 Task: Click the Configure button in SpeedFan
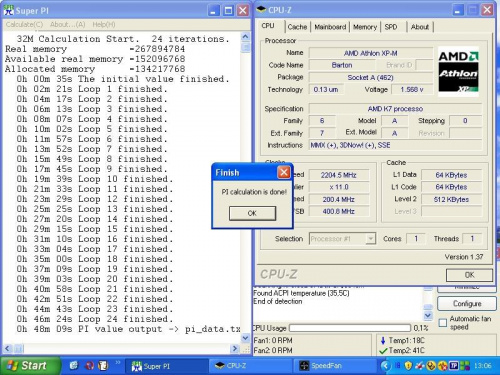point(467,304)
